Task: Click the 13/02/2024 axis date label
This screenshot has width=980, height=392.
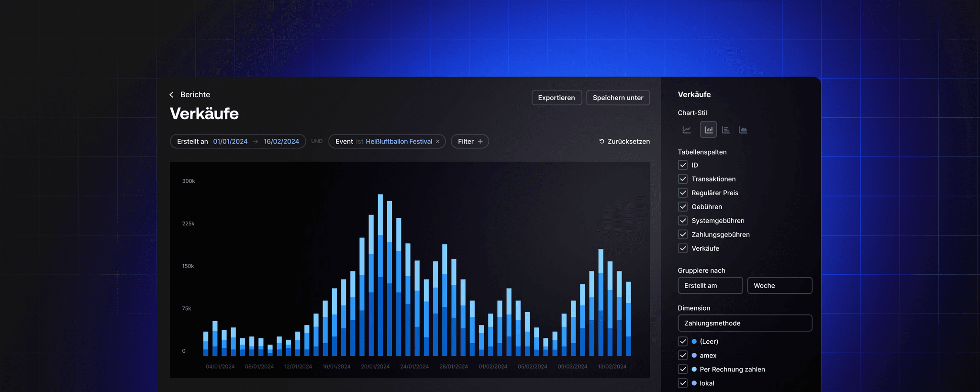Action: pos(612,367)
